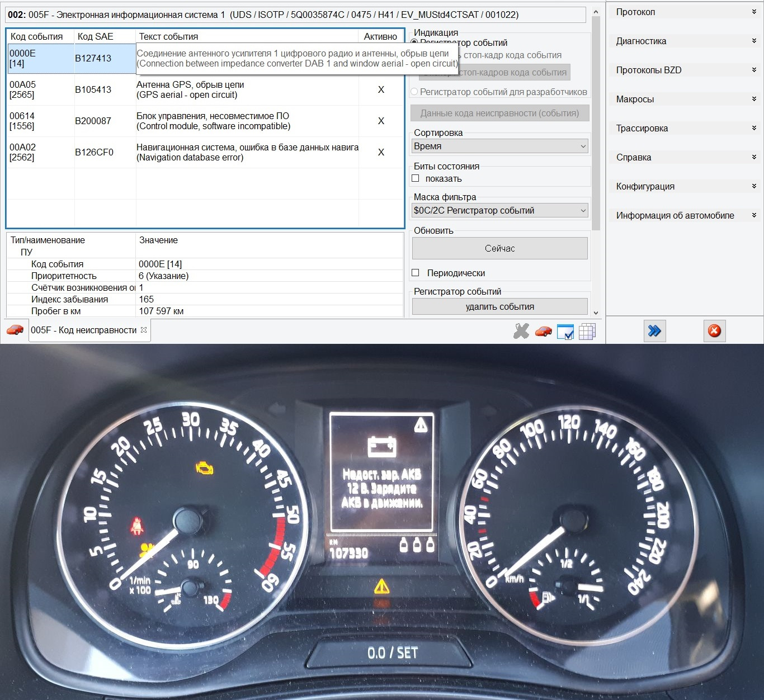This screenshot has width=764, height=700.
Task: Click the red car icon beside the 005F tab
Action: (x=15, y=330)
